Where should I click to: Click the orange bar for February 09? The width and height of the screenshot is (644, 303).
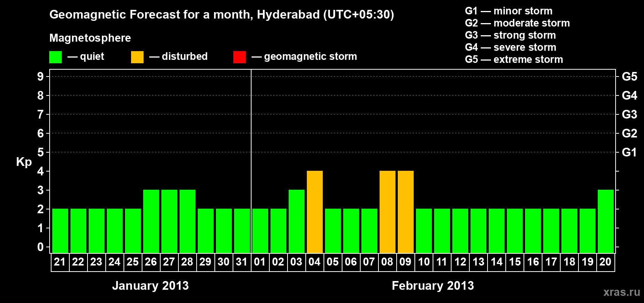(406, 212)
